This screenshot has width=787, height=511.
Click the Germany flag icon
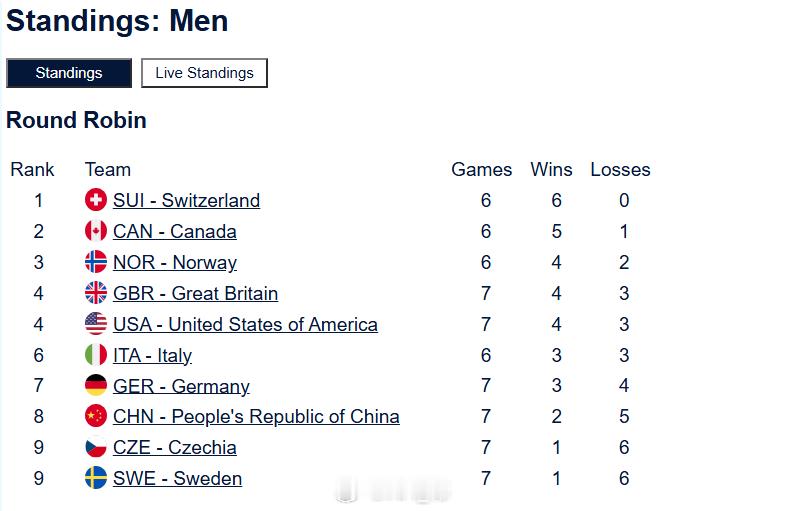pyautogui.click(x=96, y=386)
